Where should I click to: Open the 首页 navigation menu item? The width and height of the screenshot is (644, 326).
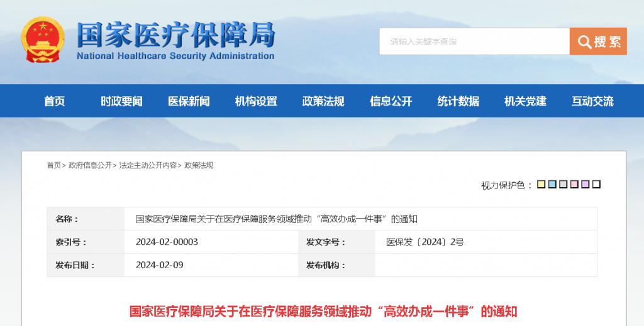[55, 101]
